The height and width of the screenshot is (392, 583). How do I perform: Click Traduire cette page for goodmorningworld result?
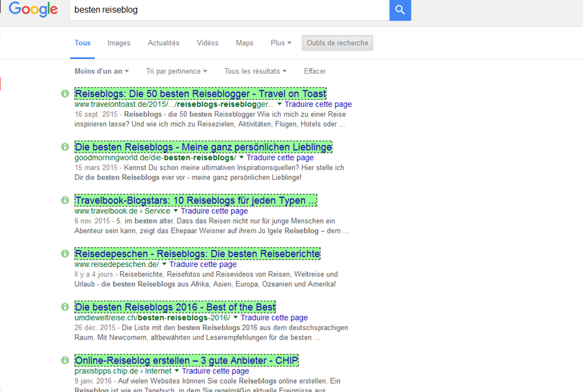point(280,157)
